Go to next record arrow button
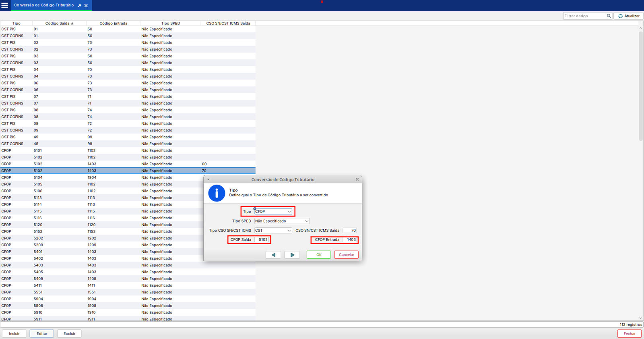The height and width of the screenshot is (339, 644). [x=292, y=255]
